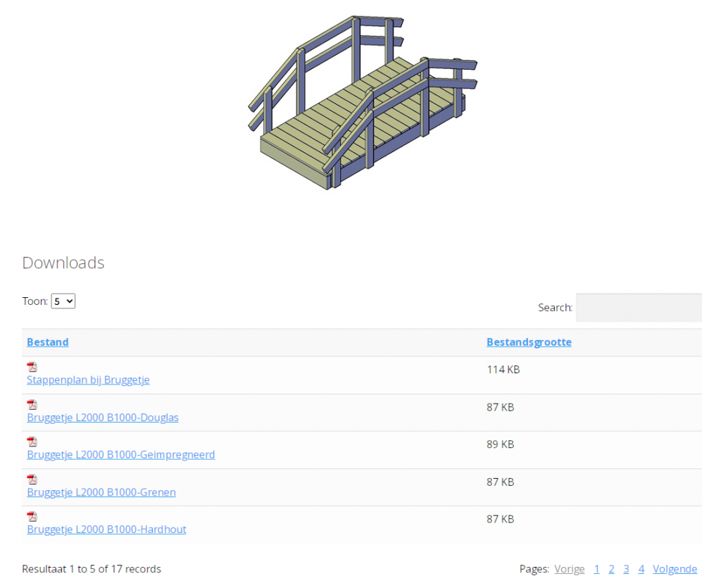Go to page 2 of results
This screenshot has width=721, height=588.
coord(611,569)
